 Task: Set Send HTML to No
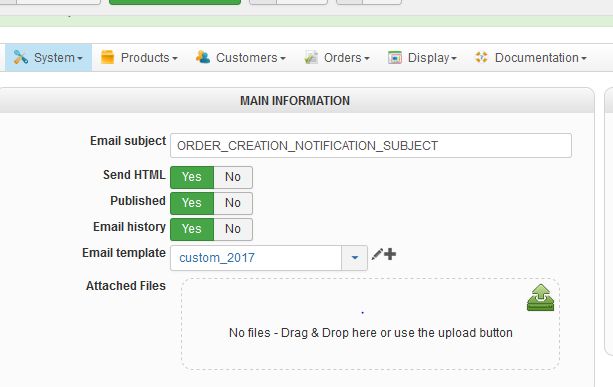(x=233, y=177)
